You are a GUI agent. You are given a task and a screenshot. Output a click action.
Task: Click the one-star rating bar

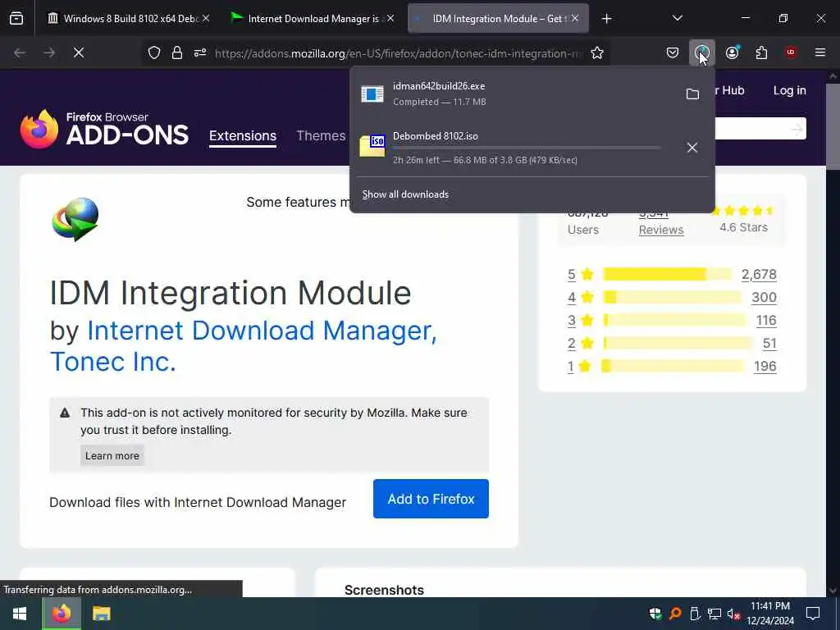(x=673, y=367)
